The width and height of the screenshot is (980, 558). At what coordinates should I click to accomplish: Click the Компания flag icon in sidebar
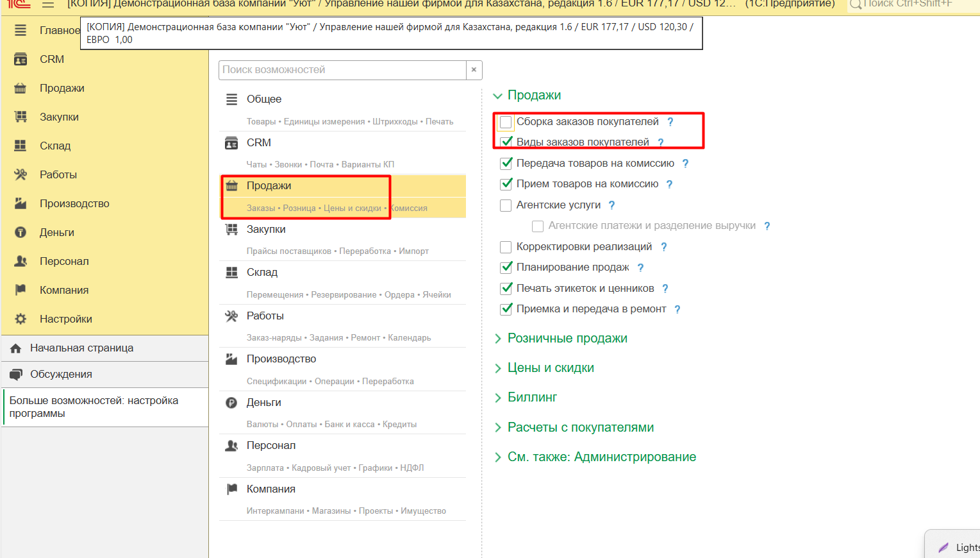(x=21, y=290)
